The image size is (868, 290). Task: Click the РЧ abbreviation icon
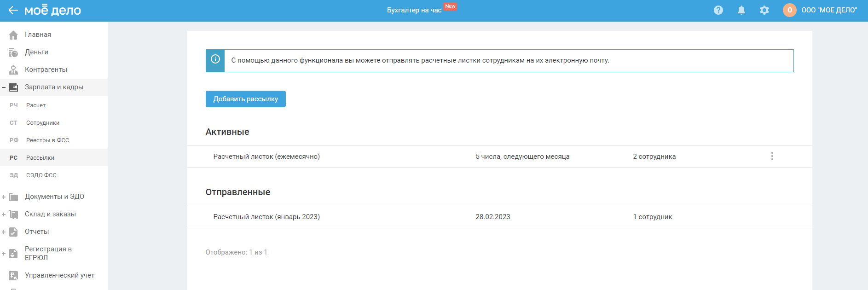pyautogui.click(x=14, y=105)
